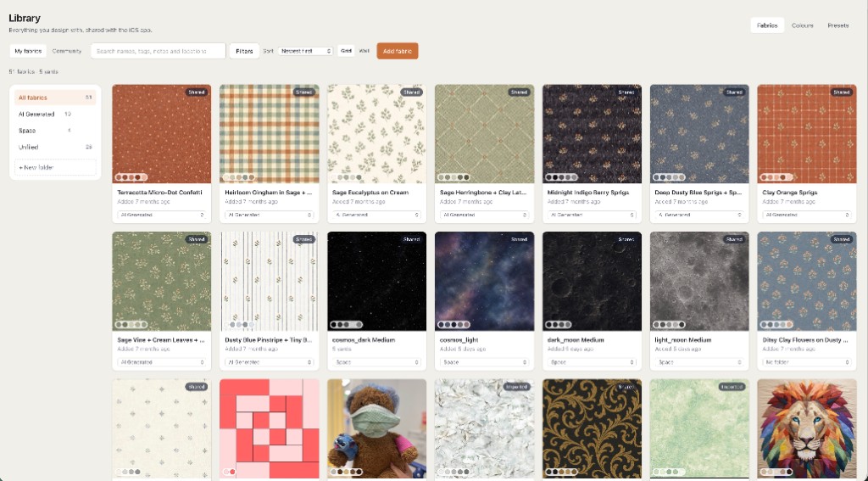Viewport: 868px width, 481px height.
Task: Click the Imported badge on white petals fabric
Action: click(x=516, y=387)
